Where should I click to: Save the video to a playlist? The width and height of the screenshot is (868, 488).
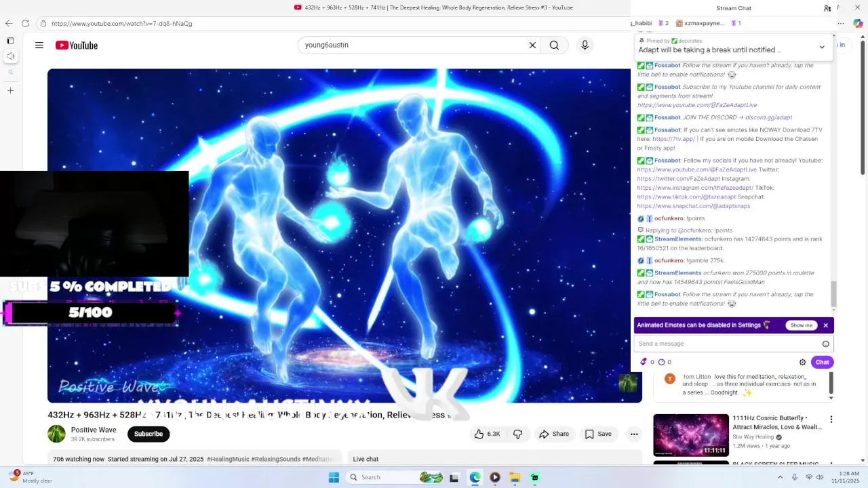[x=599, y=434]
